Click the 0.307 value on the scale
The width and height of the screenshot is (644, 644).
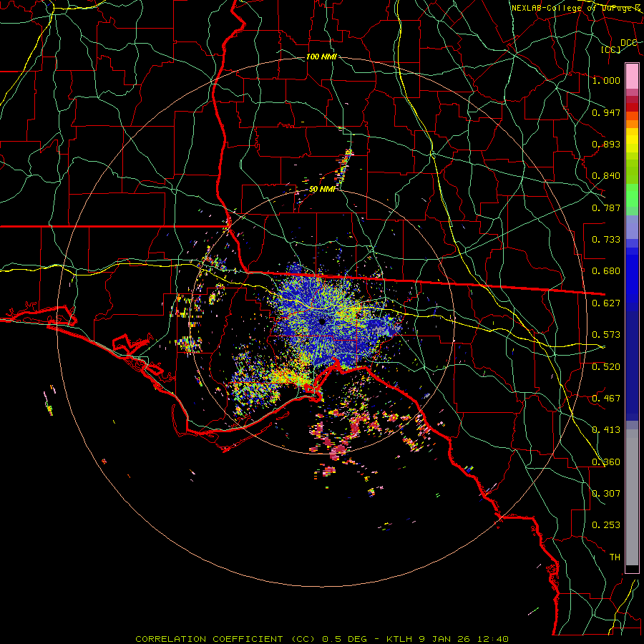[x=606, y=494]
